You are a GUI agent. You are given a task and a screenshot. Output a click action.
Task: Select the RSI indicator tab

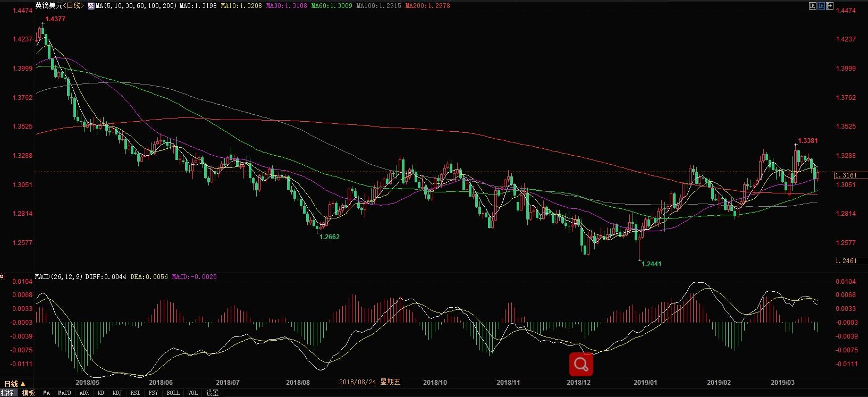[x=135, y=393]
